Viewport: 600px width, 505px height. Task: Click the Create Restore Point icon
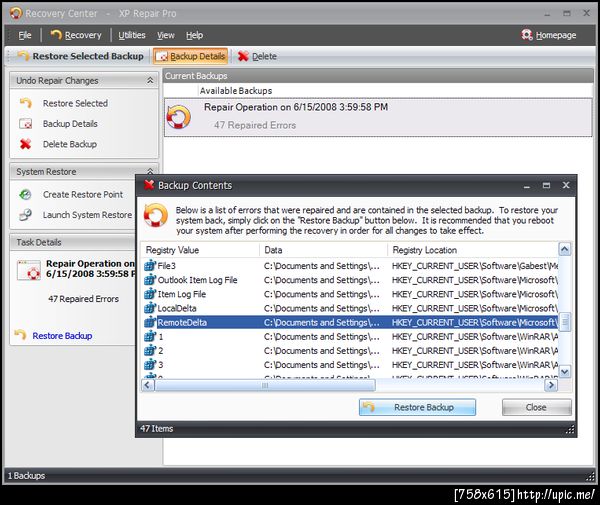[26, 194]
